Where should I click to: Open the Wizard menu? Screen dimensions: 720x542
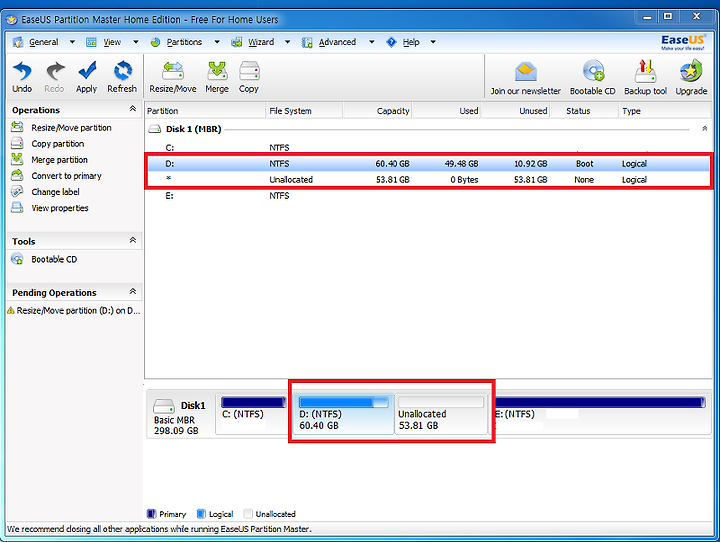(261, 42)
